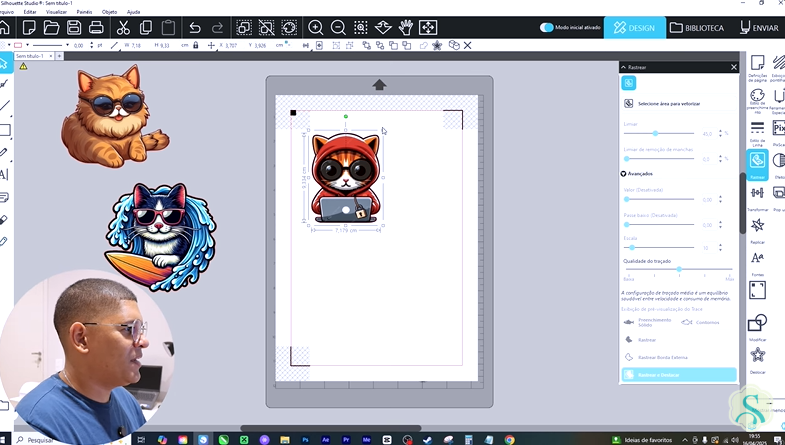Close the Rastrear panel with X

pyautogui.click(x=734, y=67)
